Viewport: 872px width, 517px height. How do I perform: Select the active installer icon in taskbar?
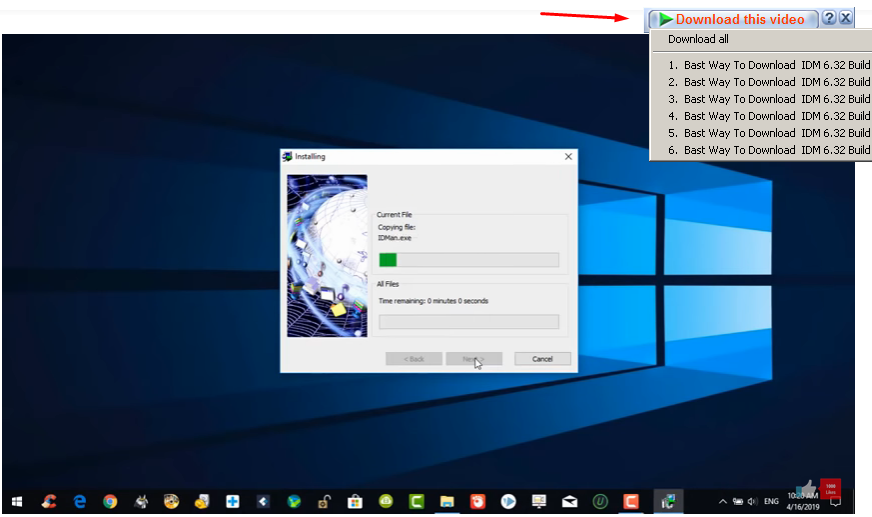tap(668, 502)
